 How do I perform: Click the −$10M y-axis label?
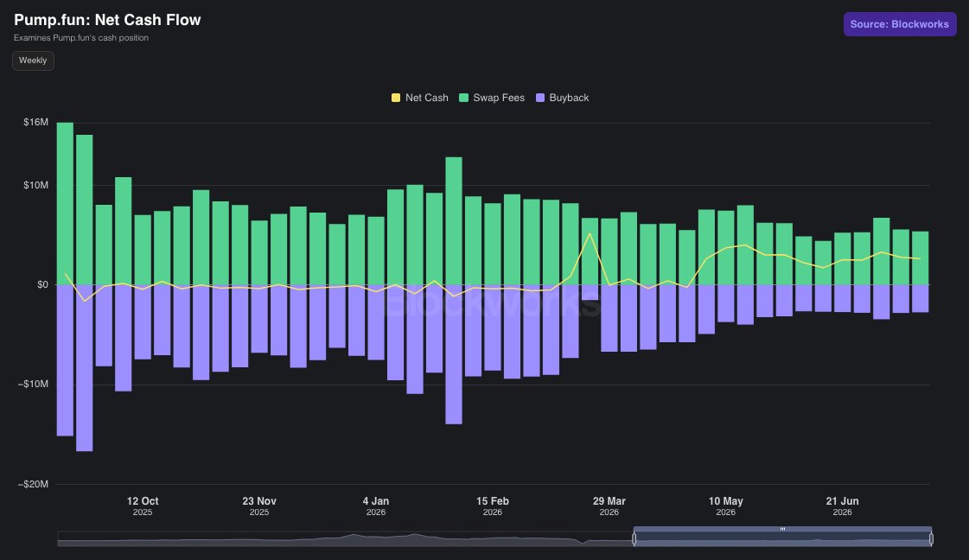[x=34, y=385]
